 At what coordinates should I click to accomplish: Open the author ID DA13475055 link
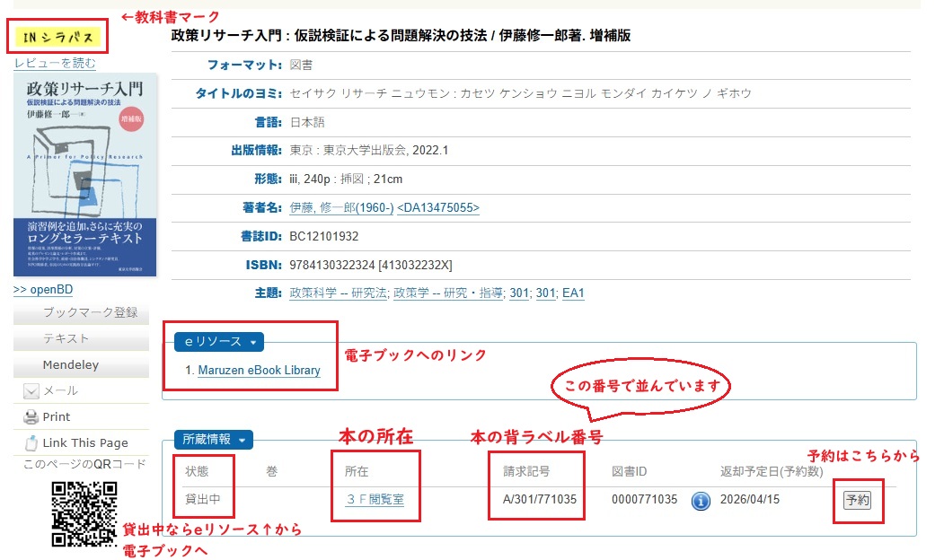point(438,208)
